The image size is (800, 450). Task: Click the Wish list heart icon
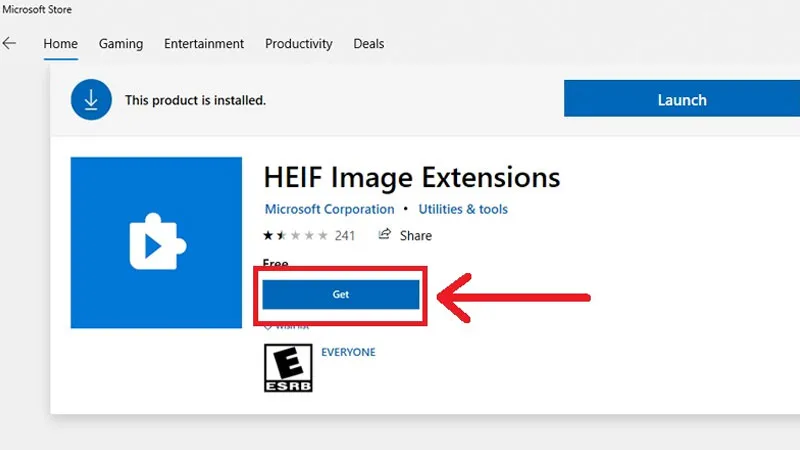point(266,325)
